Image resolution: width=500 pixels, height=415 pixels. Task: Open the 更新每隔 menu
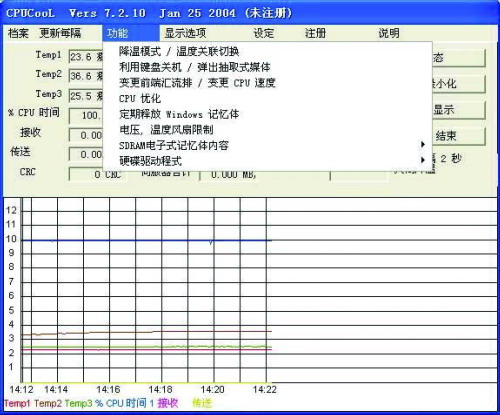[x=60, y=33]
